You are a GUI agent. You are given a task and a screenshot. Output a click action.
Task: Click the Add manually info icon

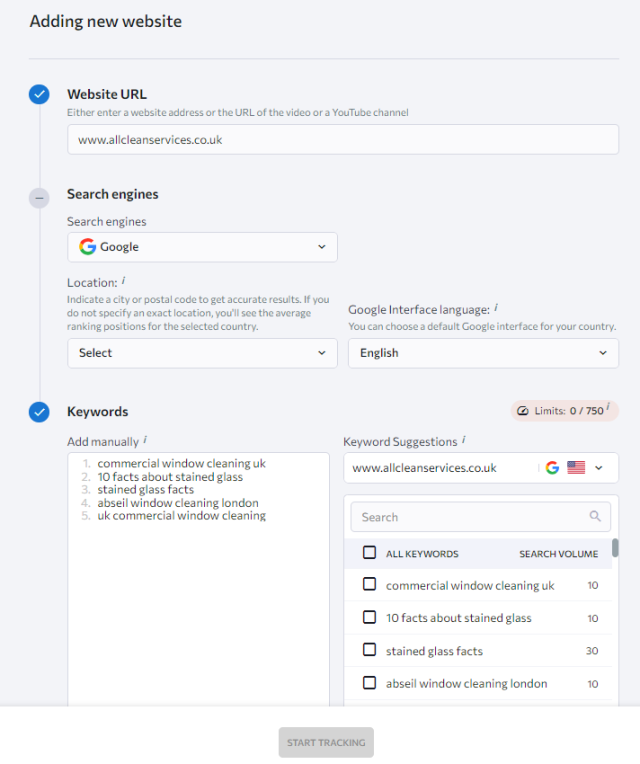point(145,440)
